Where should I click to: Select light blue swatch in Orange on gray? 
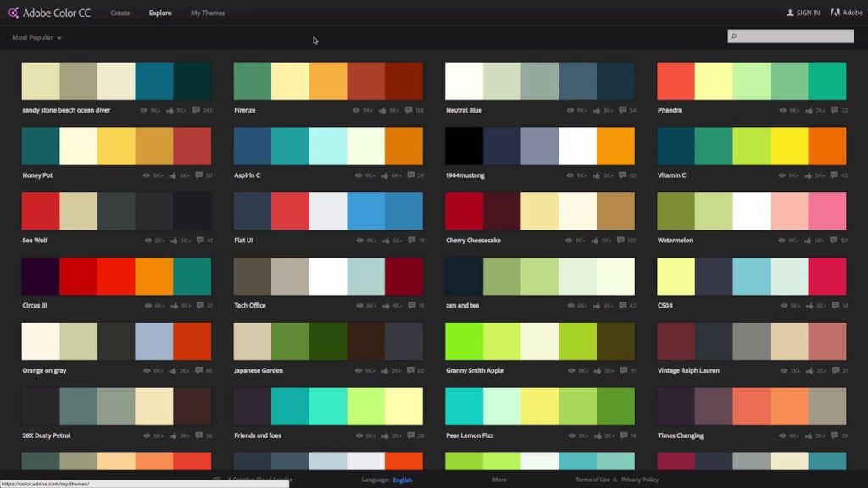tap(154, 341)
